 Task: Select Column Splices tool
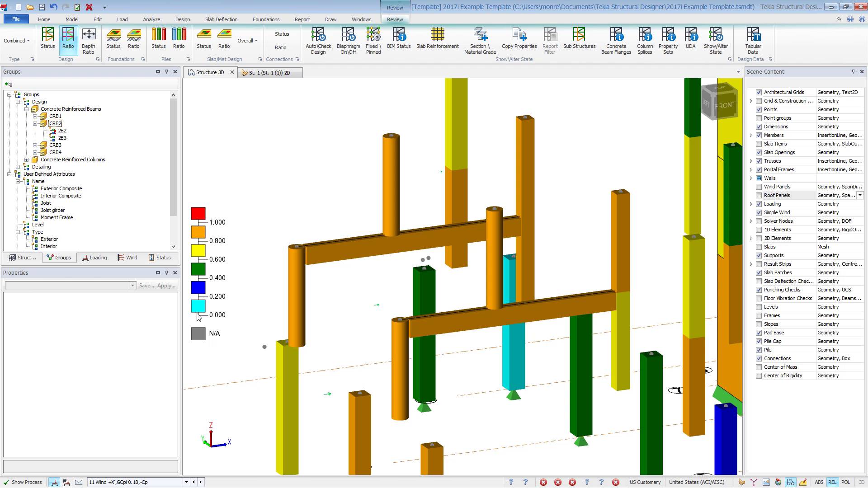coord(645,41)
